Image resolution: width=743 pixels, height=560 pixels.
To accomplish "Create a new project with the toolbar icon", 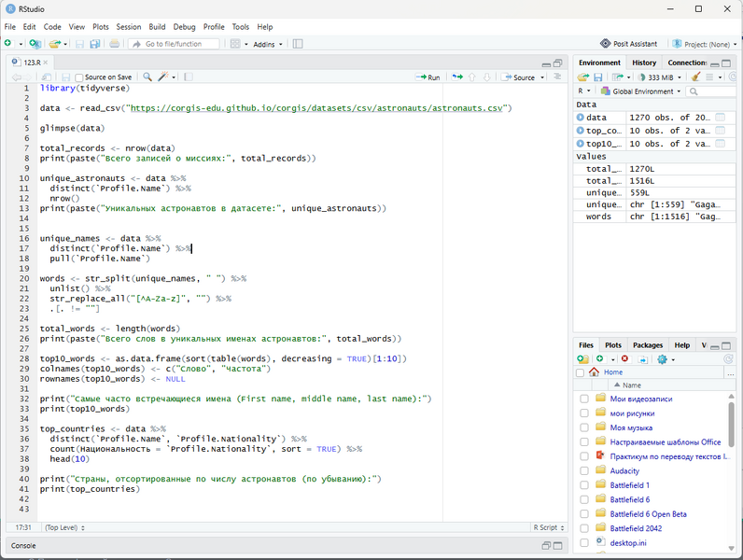I will [35, 44].
